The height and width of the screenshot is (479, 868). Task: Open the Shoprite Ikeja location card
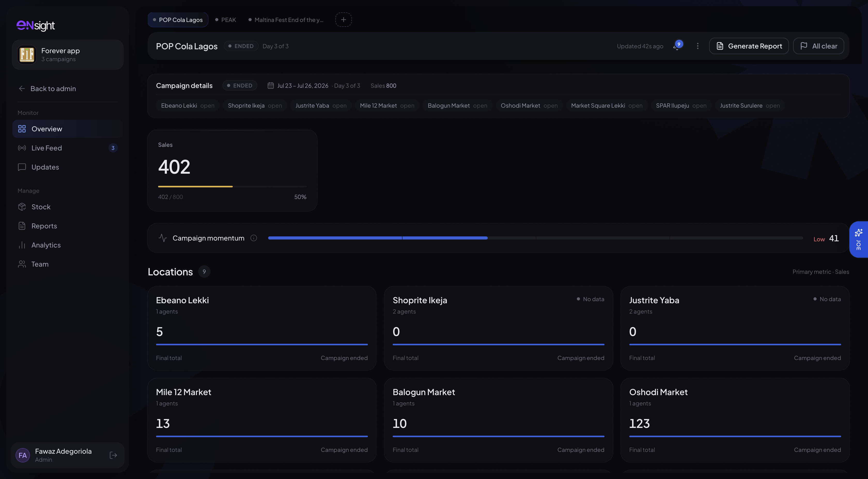coord(498,329)
